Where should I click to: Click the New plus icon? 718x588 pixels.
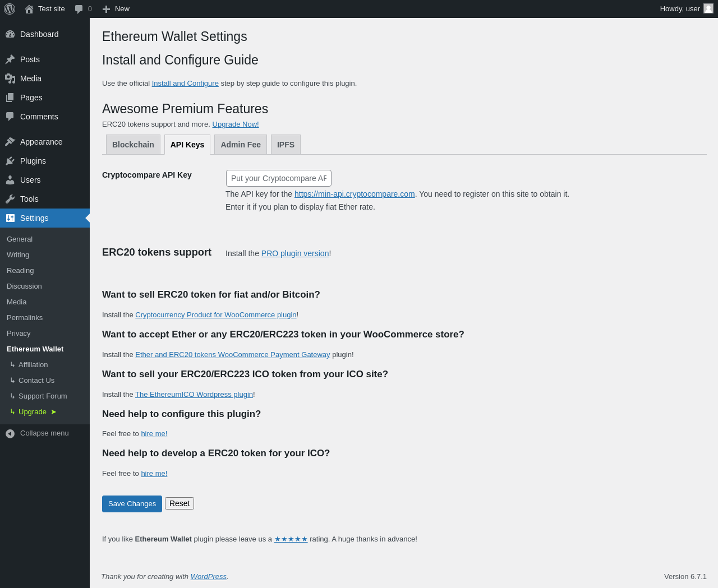point(106,9)
